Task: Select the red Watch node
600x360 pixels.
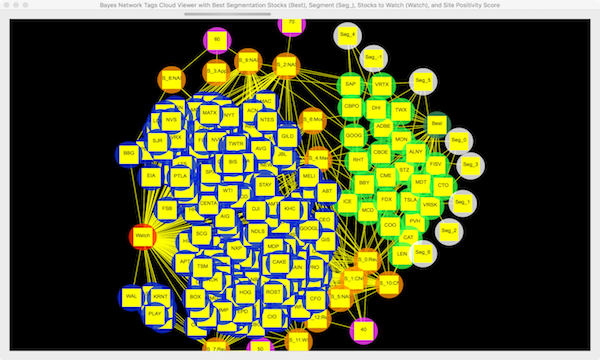Action: coord(143,236)
